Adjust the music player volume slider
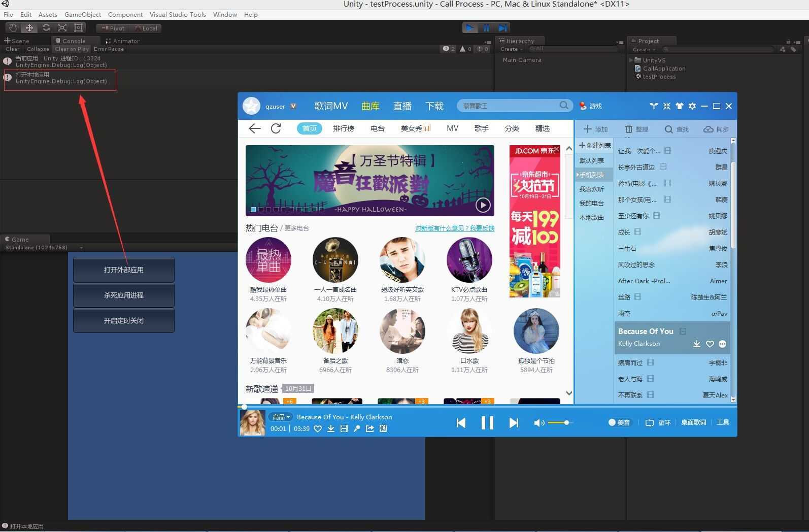Screen dimensions: 809x532 (x=560, y=422)
